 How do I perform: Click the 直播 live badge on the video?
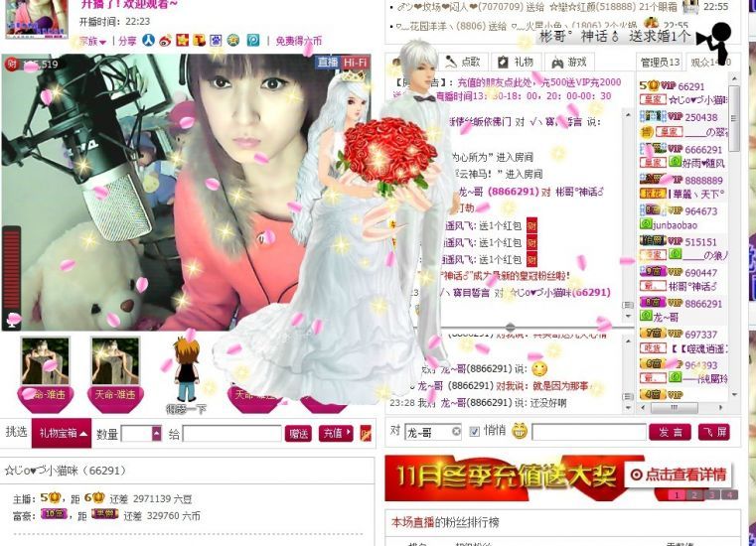[x=329, y=63]
